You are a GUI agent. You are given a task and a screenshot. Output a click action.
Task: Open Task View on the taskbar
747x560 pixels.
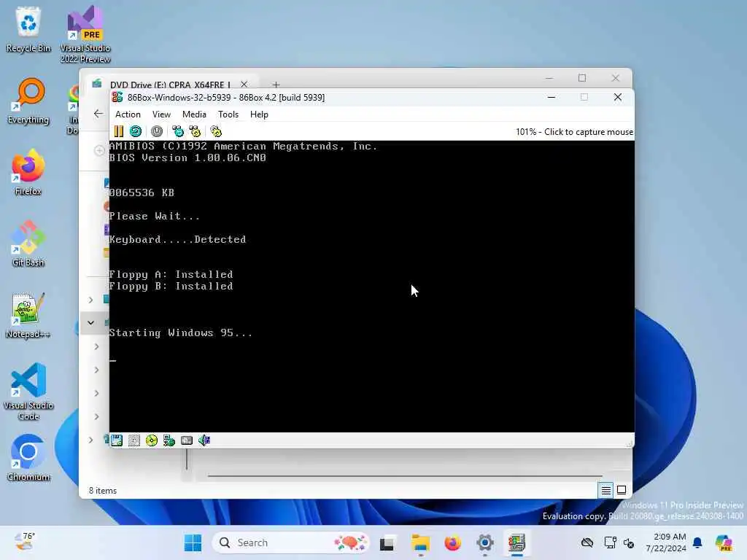coord(387,542)
